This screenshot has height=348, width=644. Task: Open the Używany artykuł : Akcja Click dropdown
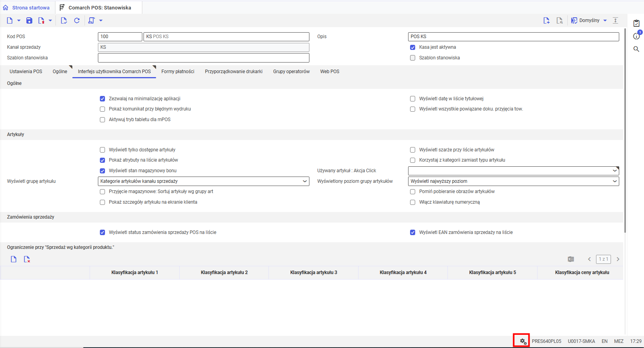615,171
